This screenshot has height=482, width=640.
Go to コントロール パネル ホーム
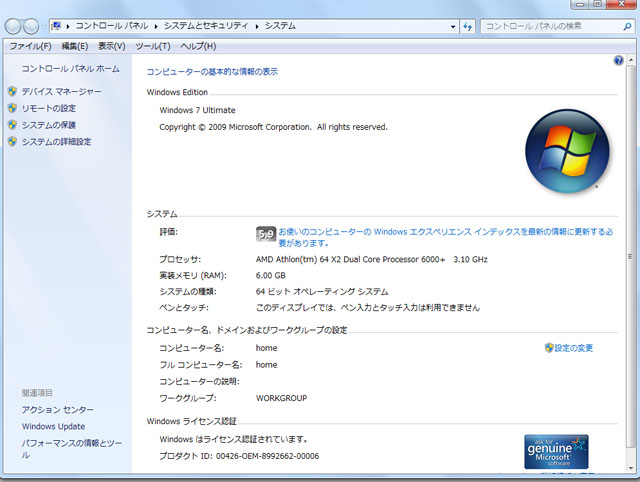[x=71, y=69]
